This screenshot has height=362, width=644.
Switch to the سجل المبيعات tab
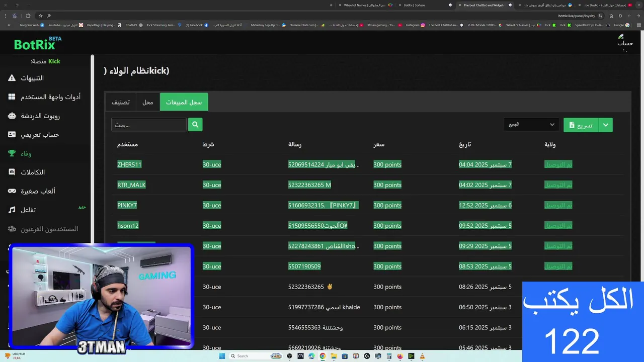click(184, 102)
